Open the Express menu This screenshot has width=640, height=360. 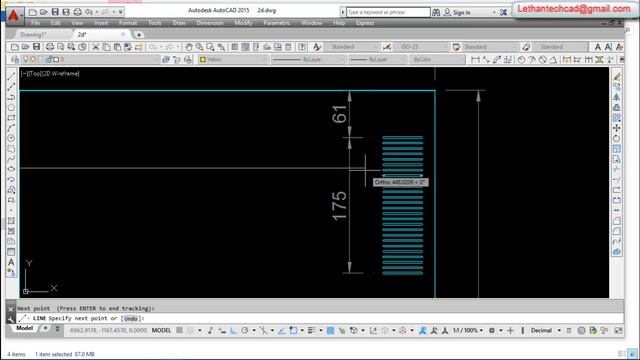(x=364, y=23)
